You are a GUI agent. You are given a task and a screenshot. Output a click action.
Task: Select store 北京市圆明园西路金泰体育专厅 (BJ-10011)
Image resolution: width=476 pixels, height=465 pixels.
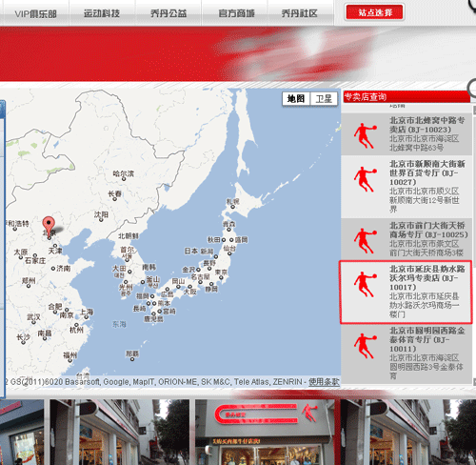pyautogui.click(x=407, y=354)
